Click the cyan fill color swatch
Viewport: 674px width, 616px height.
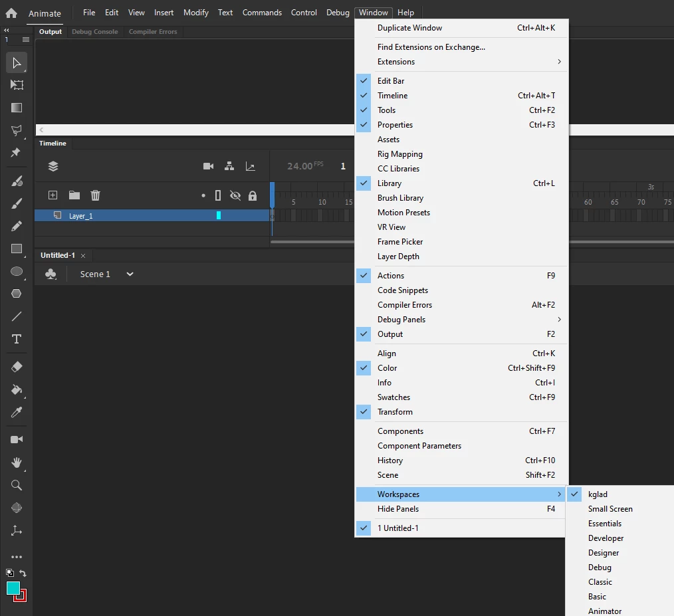pos(13,587)
